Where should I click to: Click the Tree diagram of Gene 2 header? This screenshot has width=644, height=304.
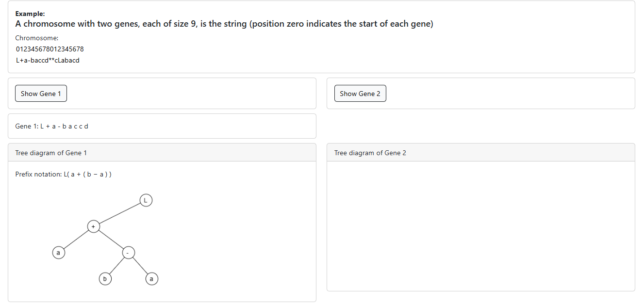coord(370,153)
